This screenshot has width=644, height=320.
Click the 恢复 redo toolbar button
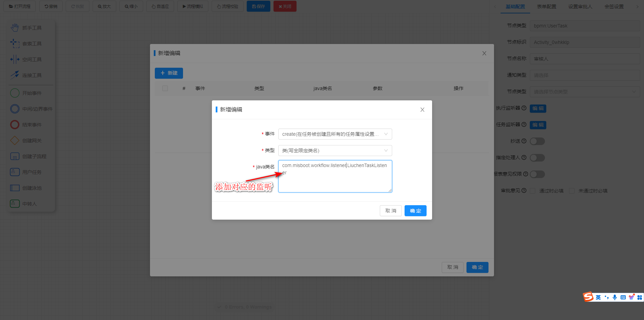click(x=78, y=7)
